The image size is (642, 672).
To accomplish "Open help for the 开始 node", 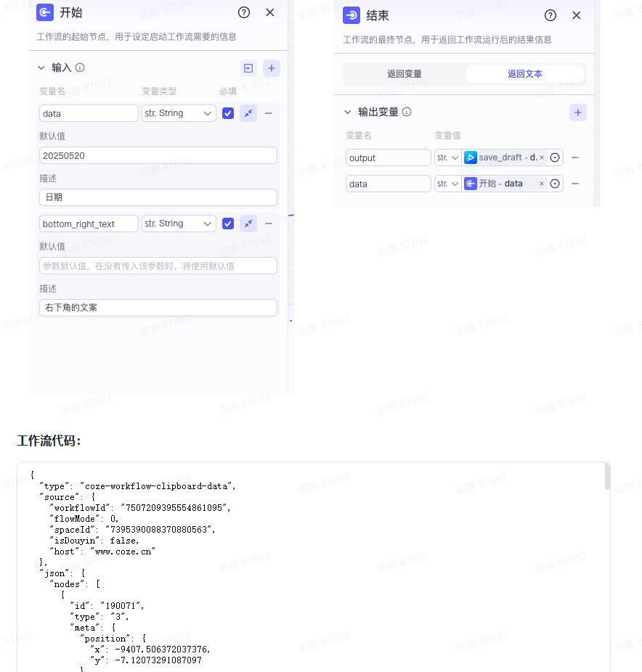I will point(244,12).
